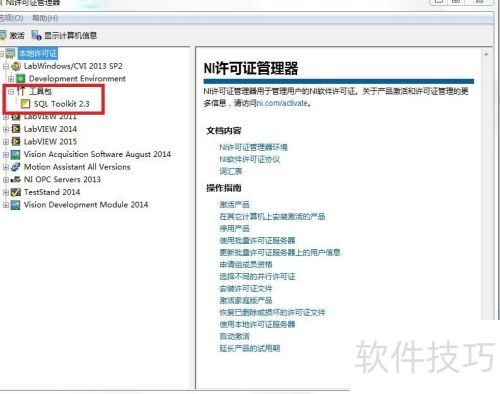Click the TestStand 2014 checkmark icon
This screenshot has width=500, height=394.
click(16, 192)
